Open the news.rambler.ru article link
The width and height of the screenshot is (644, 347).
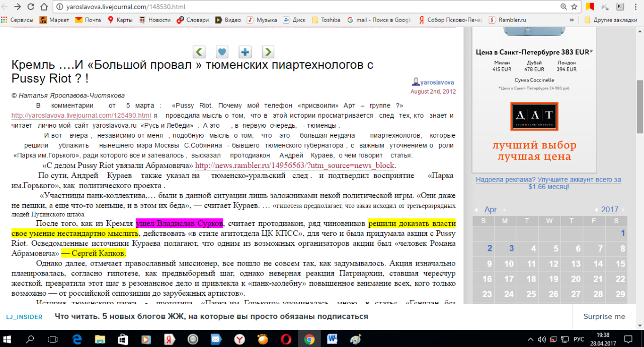(295, 165)
